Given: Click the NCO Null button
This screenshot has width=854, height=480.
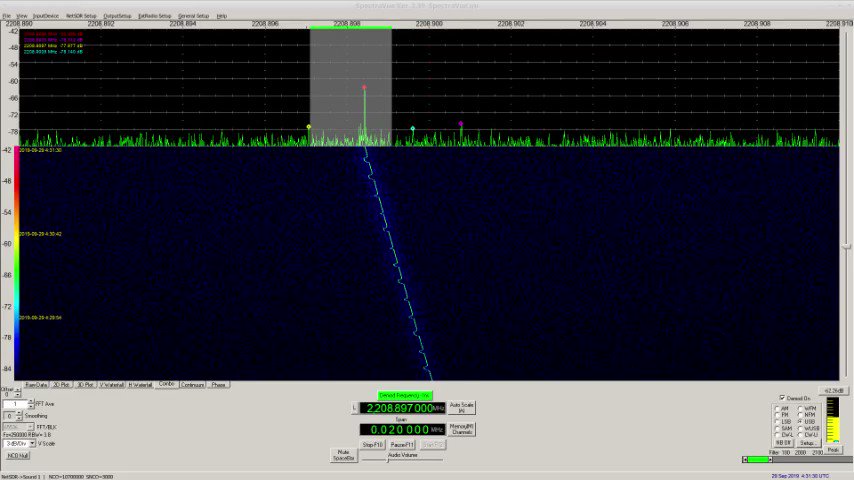Looking at the screenshot, I should (x=18, y=455).
